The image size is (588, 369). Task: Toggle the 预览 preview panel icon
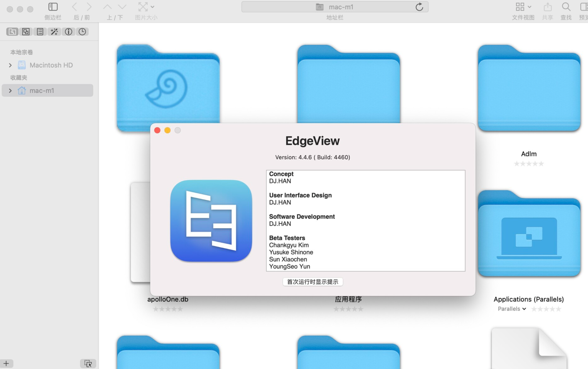pyautogui.click(x=584, y=7)
